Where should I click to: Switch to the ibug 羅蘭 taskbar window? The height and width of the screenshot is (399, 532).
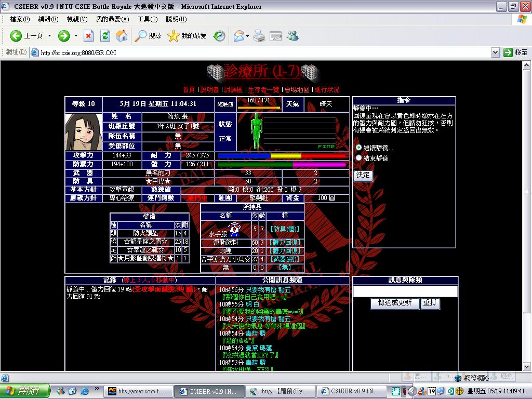point(280,391)
